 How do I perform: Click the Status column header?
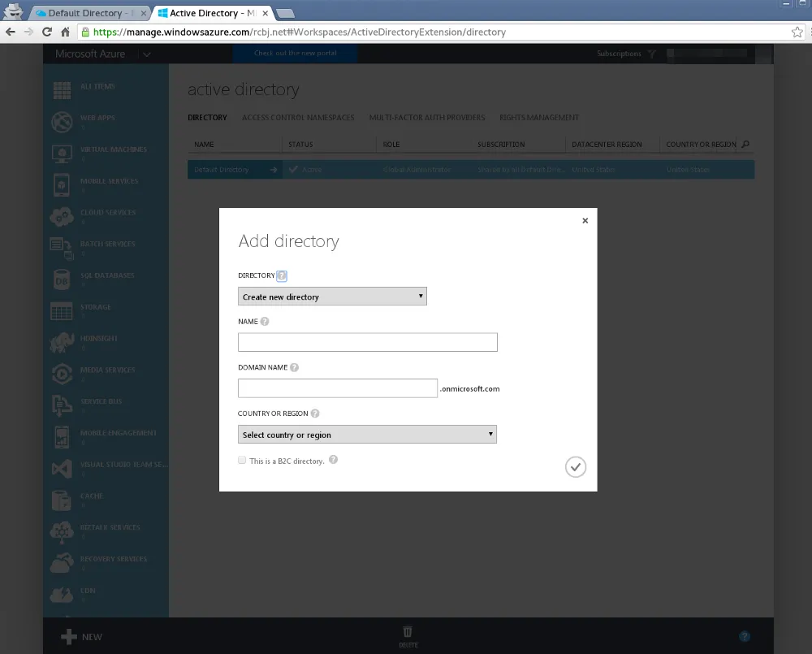(300, 145)
